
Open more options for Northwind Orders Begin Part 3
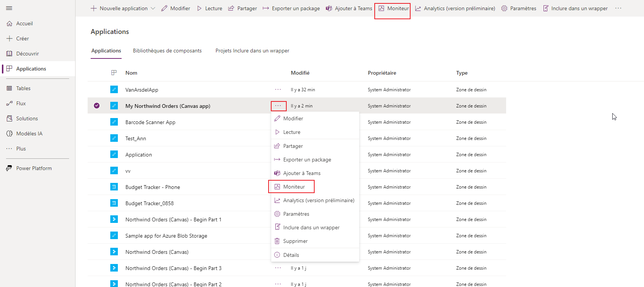click(x=278, y=268)
